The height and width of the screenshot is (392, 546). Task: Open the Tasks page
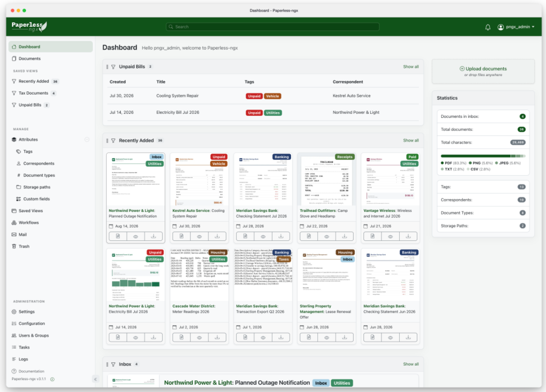pyautogui.click(x=24, y=347)
